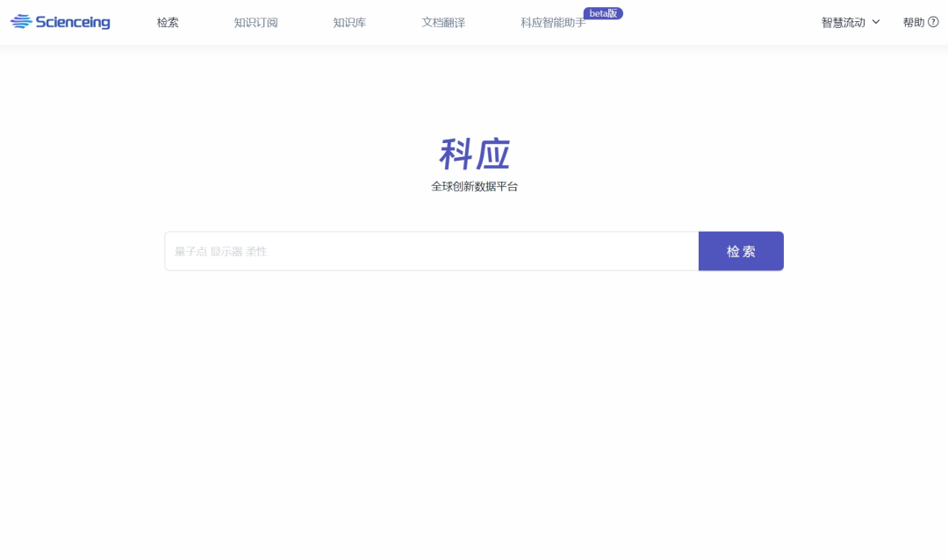
Task: Open the 检索 navigation tab
Action: pyautogui.click(x=168, y=23)
